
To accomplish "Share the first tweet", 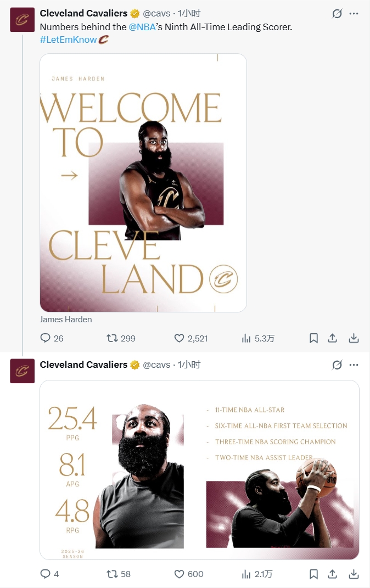I will tap(332, 338).
